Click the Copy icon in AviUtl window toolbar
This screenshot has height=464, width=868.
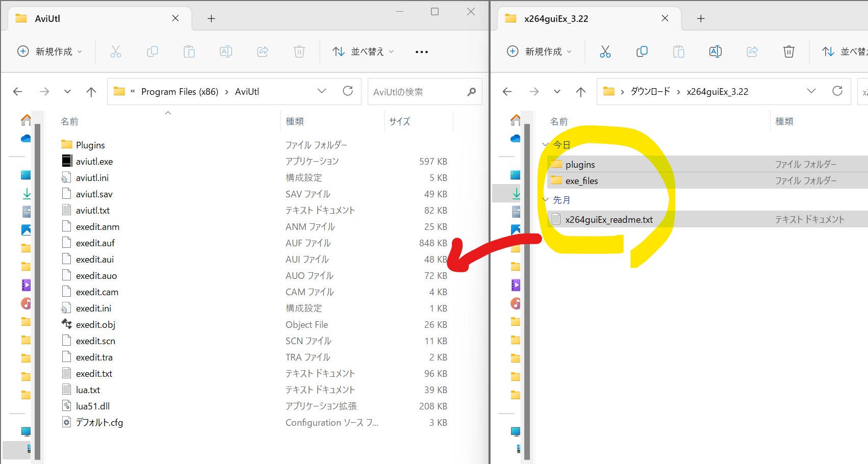[x=152, y=51]
